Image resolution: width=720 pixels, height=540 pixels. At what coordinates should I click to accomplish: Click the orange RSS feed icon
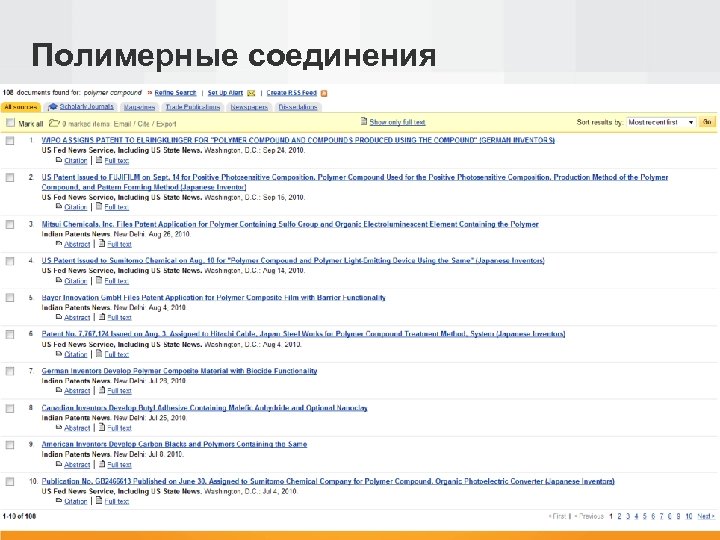point(324,93)
